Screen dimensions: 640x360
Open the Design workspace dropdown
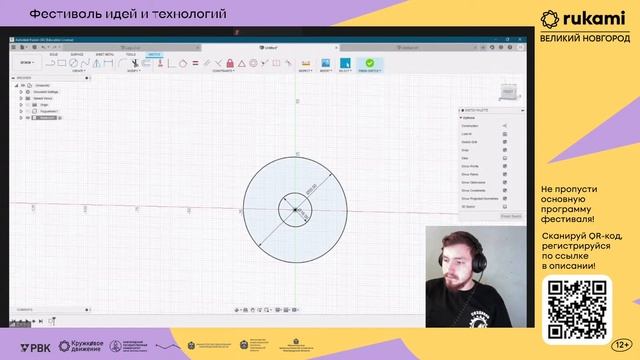pos(27,63)
